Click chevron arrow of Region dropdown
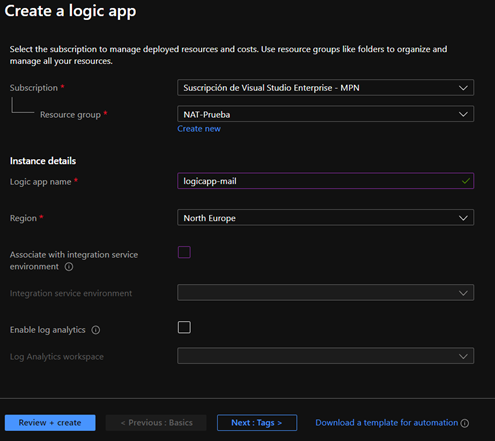This screenshot has height=441, width=495. point(463,218)
